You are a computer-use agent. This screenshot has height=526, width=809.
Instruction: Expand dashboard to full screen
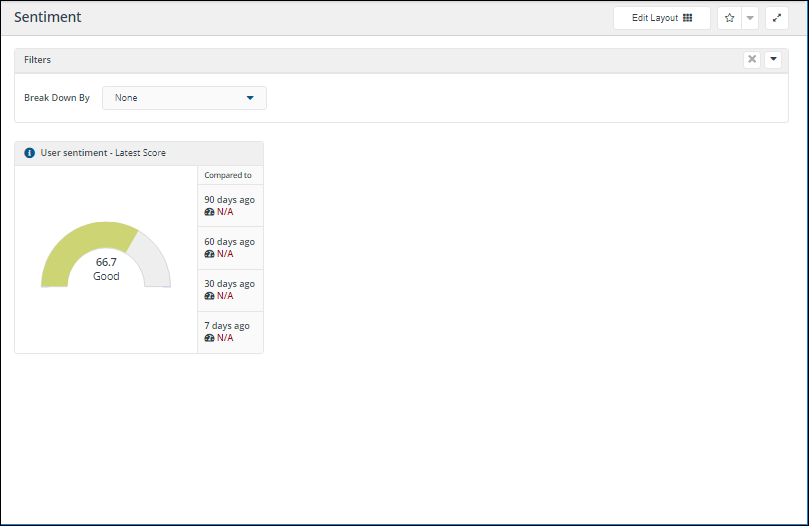[x=777, y=18]
